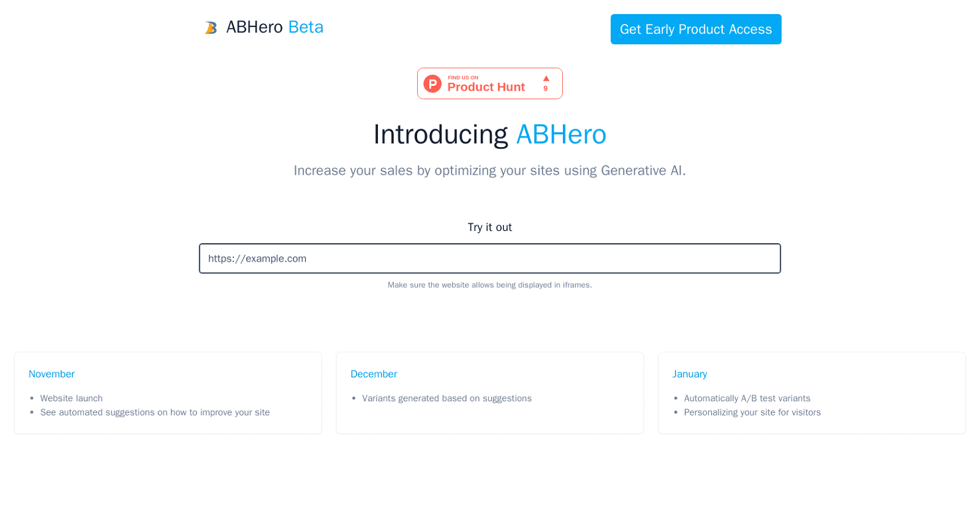Open the "Find us on Product Hunt" badge
This screenshot has height=511, width=980.
click(x=489, y=83)
